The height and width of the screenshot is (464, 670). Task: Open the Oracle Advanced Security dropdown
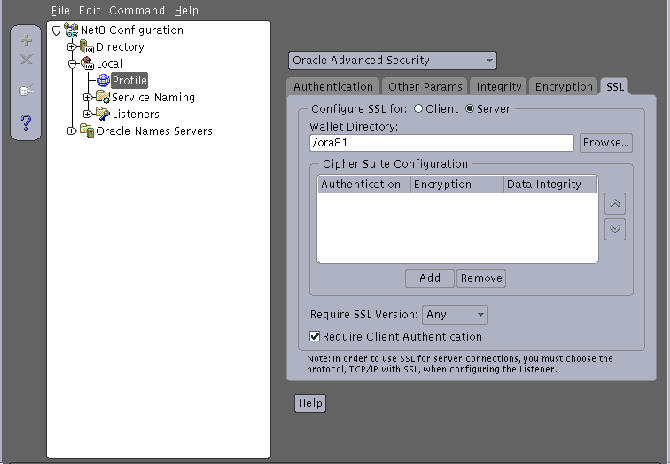pos(392,60)
